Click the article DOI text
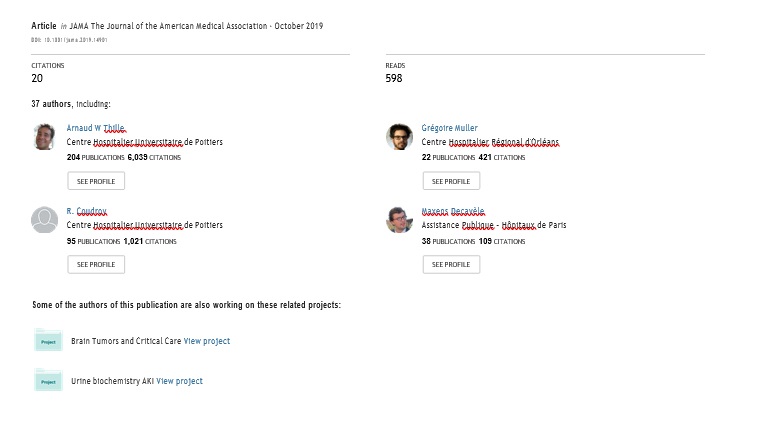 click(x=69, y=40)
